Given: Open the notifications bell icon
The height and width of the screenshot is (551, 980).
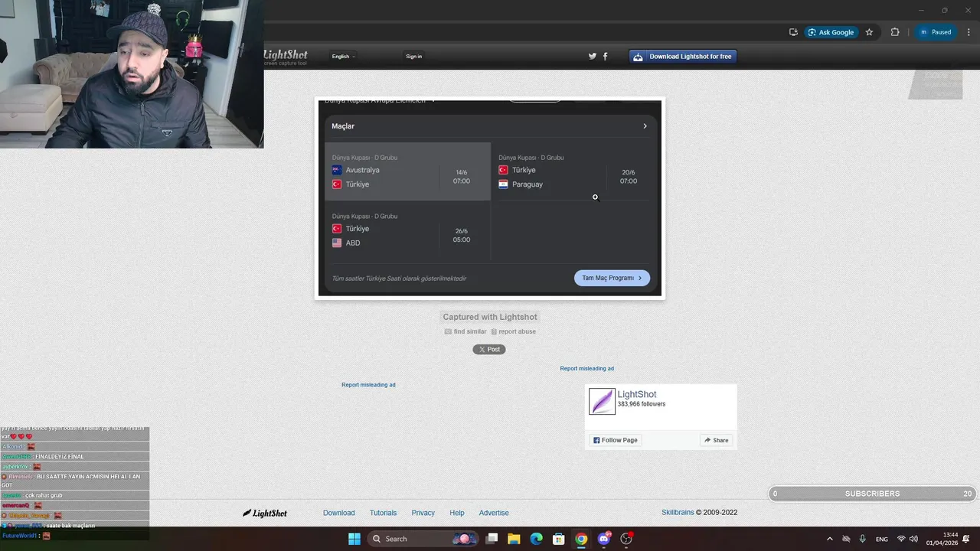Looking at the screenshot, I should point(967,539).
